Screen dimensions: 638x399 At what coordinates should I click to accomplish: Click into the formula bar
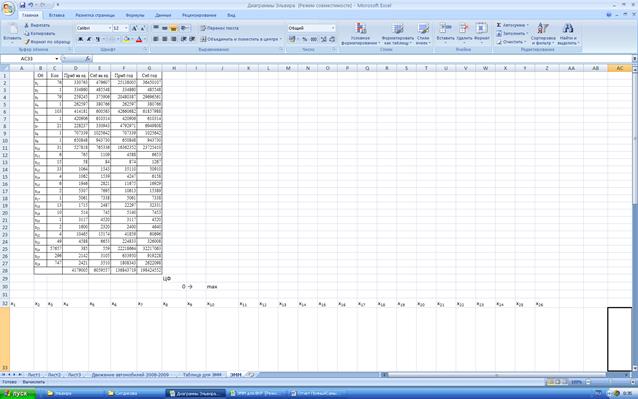[362, 59]
